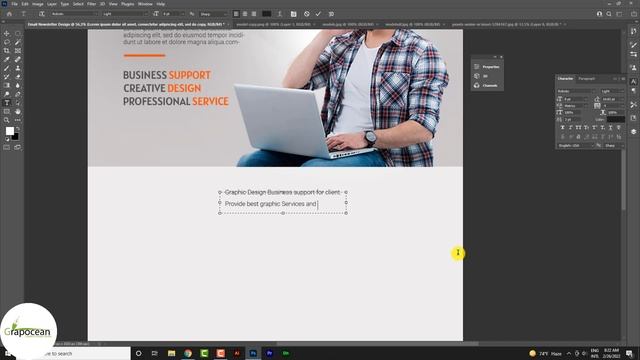Open the 3D collapsed panel

482,76
